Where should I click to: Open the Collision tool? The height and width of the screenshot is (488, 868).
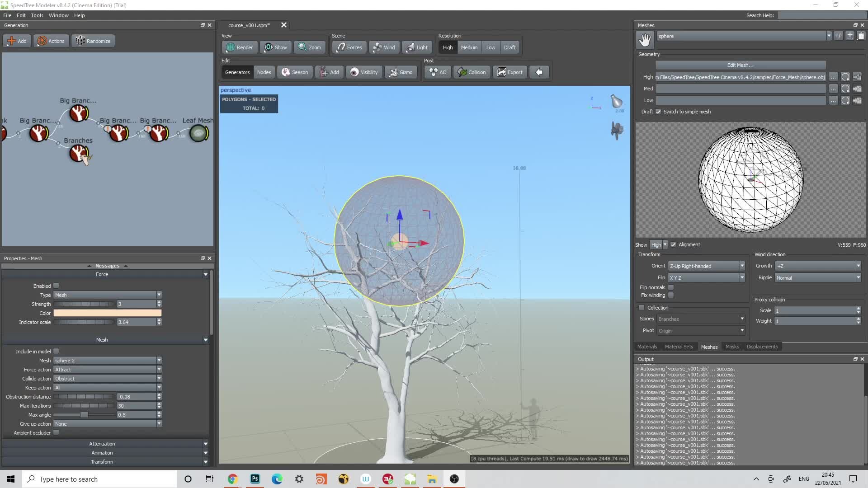(472, 72)
